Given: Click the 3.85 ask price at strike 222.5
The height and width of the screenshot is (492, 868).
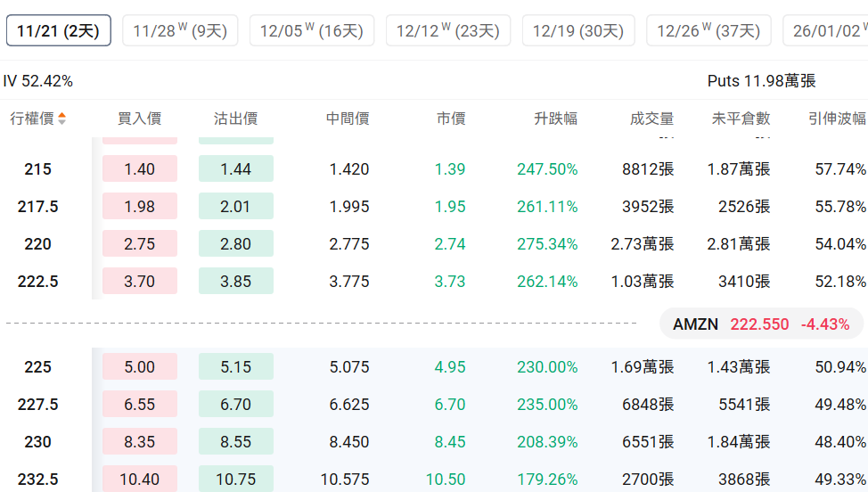Looking at the screenshot, I should [x=236, y=282].
